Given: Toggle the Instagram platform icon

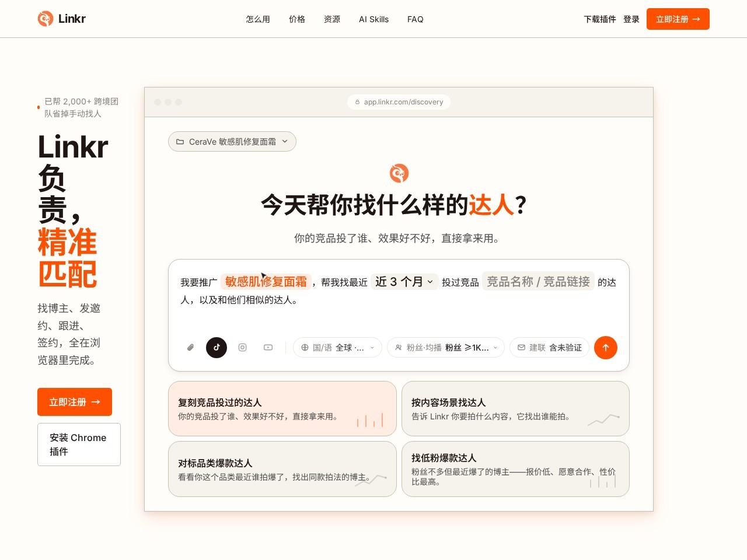Looking at the screenshot, I should (243, 348).
